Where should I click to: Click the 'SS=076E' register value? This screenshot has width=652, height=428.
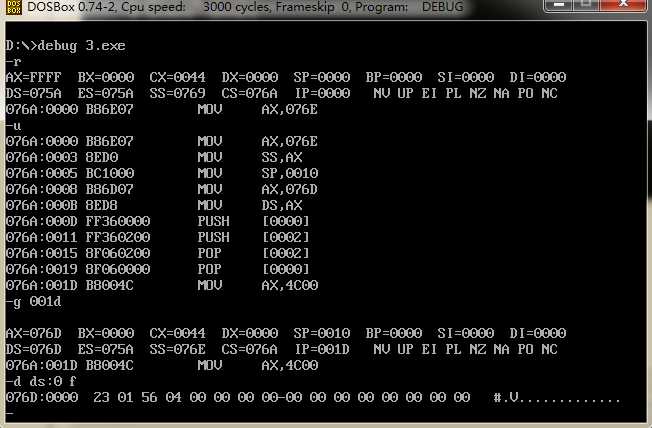[x=177, y=349]
